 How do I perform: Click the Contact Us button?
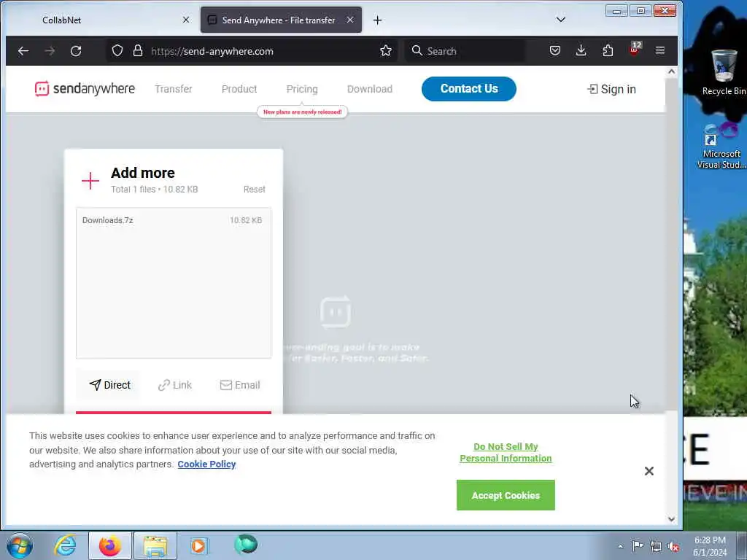tap(469, 88)
